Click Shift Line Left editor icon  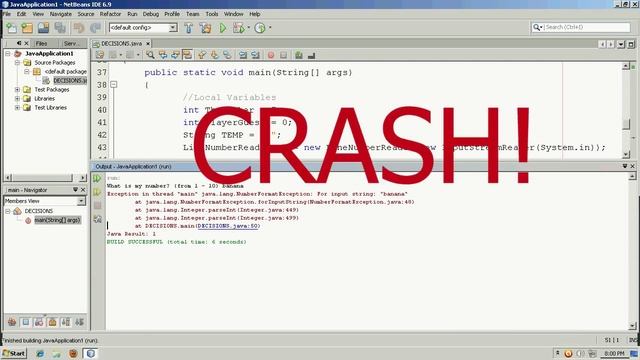pyautogui.click(x=243, y=55)
